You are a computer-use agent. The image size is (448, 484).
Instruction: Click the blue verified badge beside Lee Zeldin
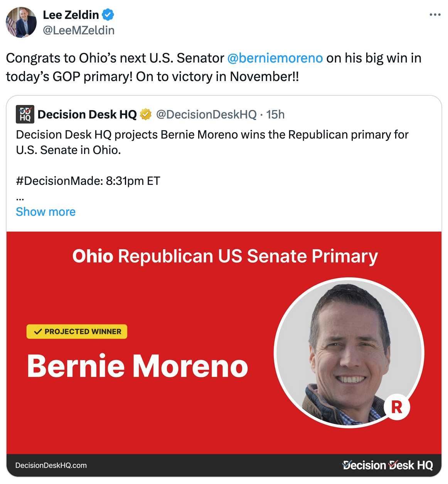pos(108,15)
